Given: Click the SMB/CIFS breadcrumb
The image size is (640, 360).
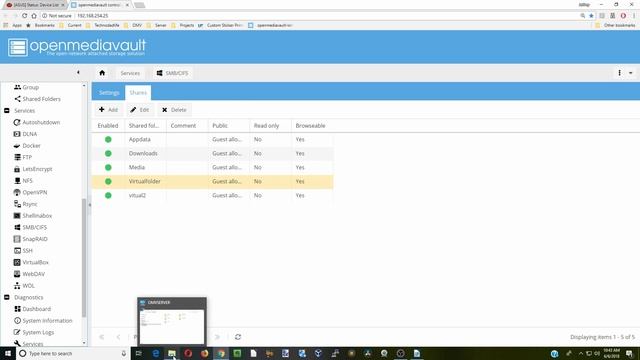Looking at the screenshot, I should pyautogui.click(x=173, y=73).
